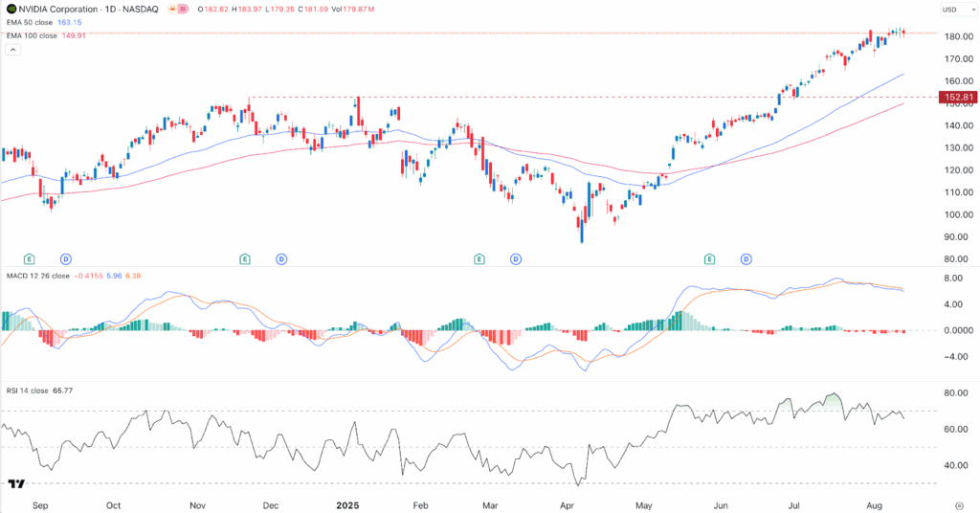
Task: Click the 100.00 price axis label
Action: click(x=959, y=215)
